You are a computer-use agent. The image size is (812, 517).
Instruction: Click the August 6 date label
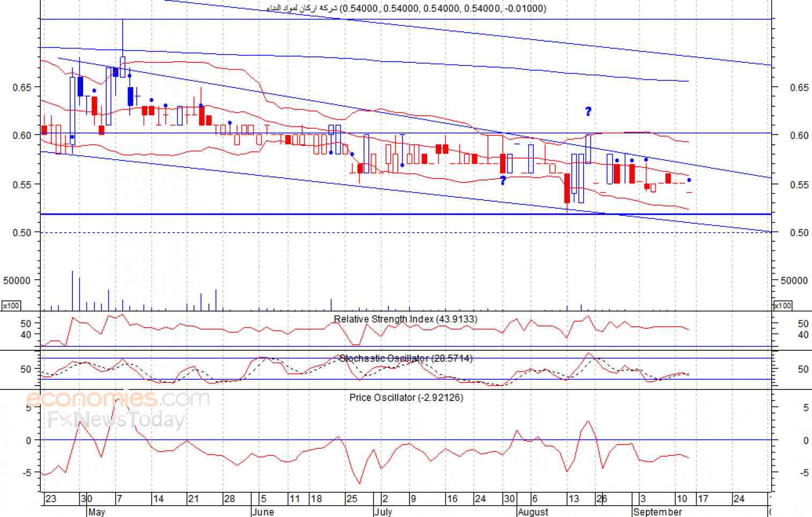[x=534, y=499]
